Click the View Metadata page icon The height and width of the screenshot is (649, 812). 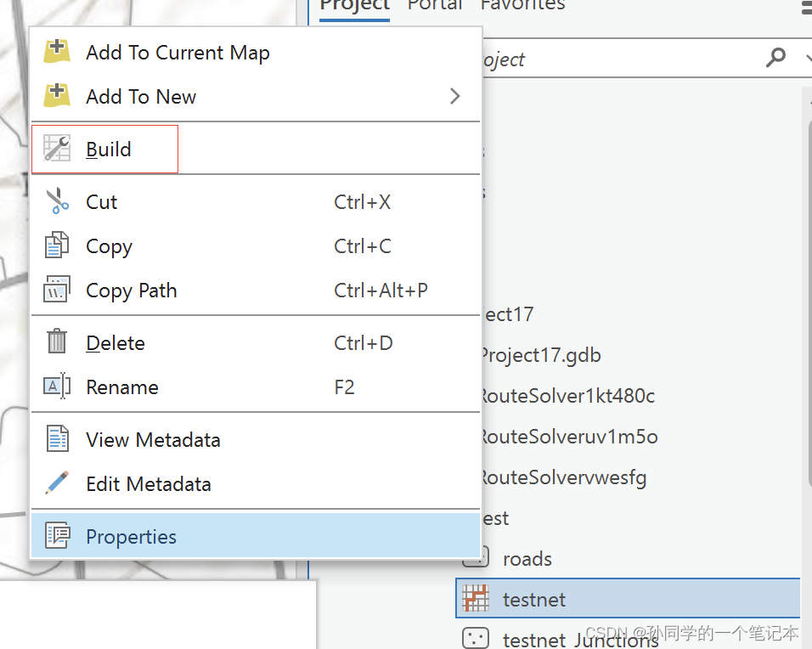[x=57, y=438]
